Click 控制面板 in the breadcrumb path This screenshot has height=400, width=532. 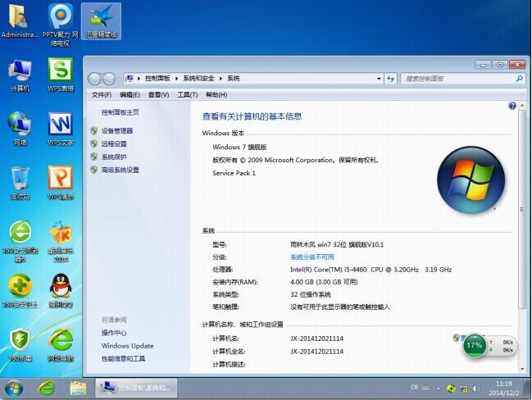[x=157, y=79]
